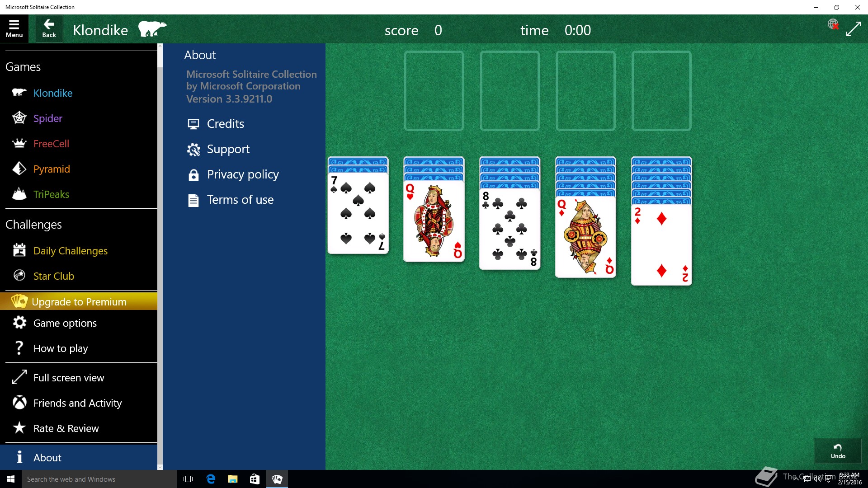Open Task View on the taskbar
Viewport: 868px width, 488px height.
tap(188, 479)
